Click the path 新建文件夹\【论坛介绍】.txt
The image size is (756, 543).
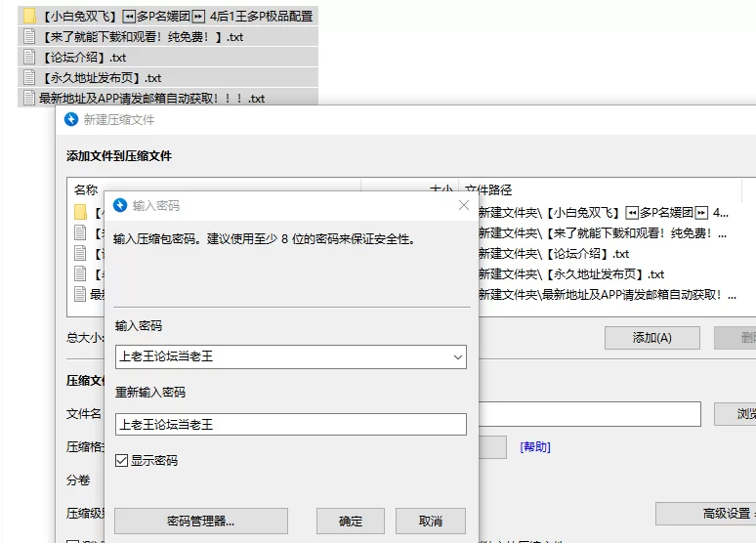click(554, 254)
